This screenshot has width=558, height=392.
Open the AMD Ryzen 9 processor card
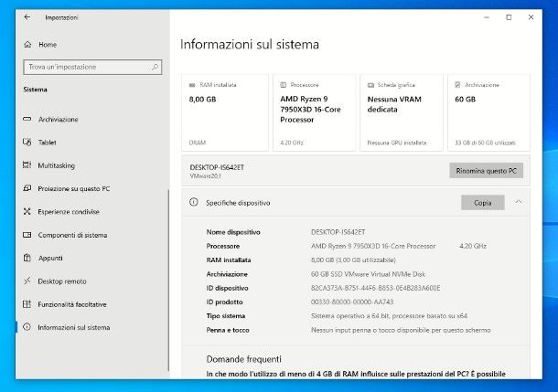pos(315,112)
